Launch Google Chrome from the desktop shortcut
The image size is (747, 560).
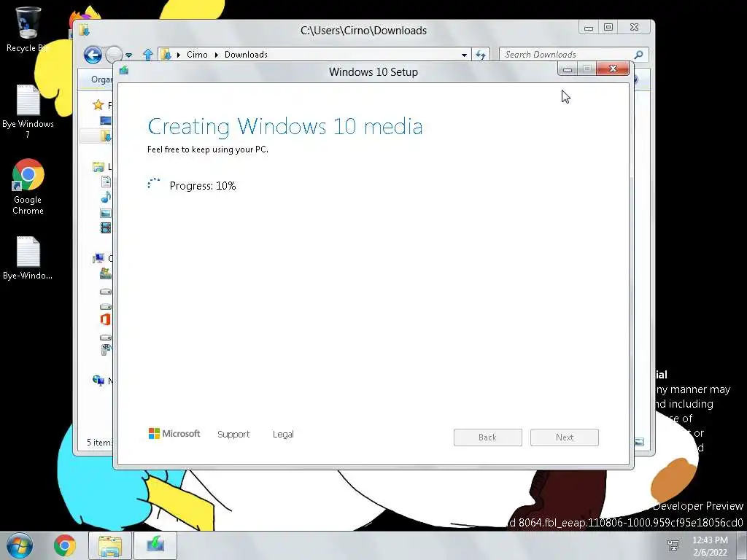[28, 186]
